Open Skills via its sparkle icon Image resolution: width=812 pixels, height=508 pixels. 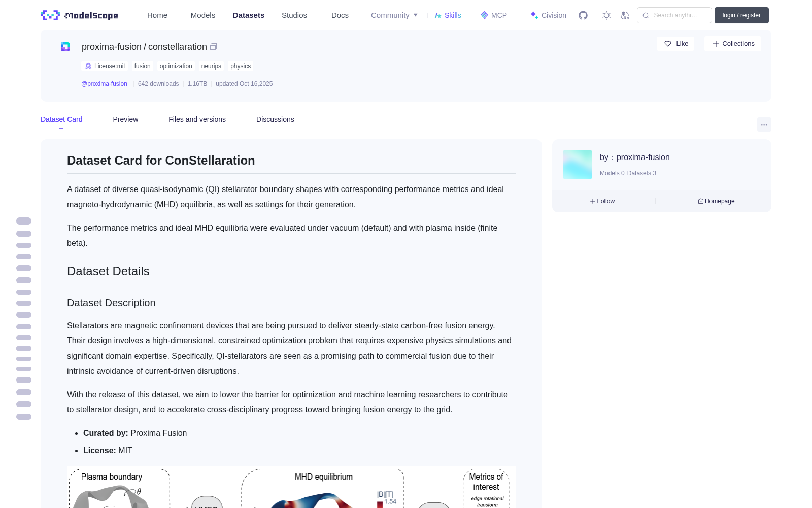(x=438, y=15)
